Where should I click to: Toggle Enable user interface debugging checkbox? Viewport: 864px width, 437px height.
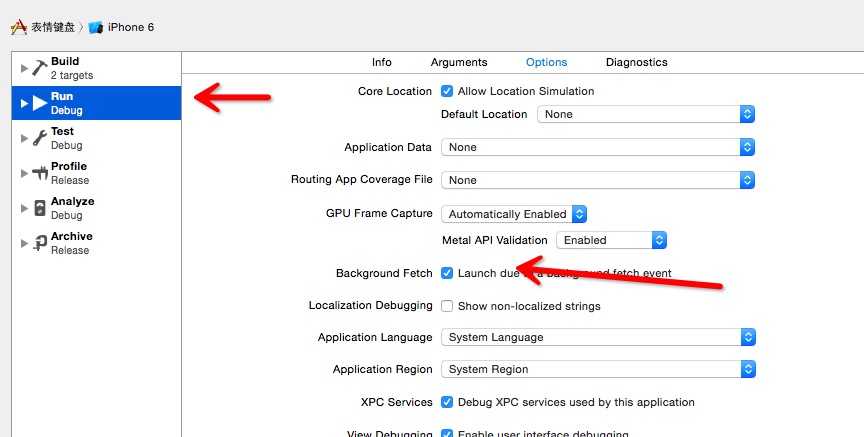click(447, 434)
